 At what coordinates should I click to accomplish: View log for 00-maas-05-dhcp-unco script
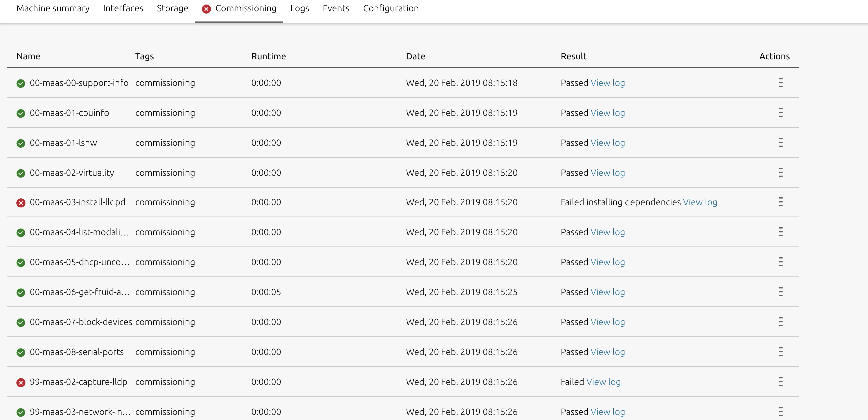[608, 262]
